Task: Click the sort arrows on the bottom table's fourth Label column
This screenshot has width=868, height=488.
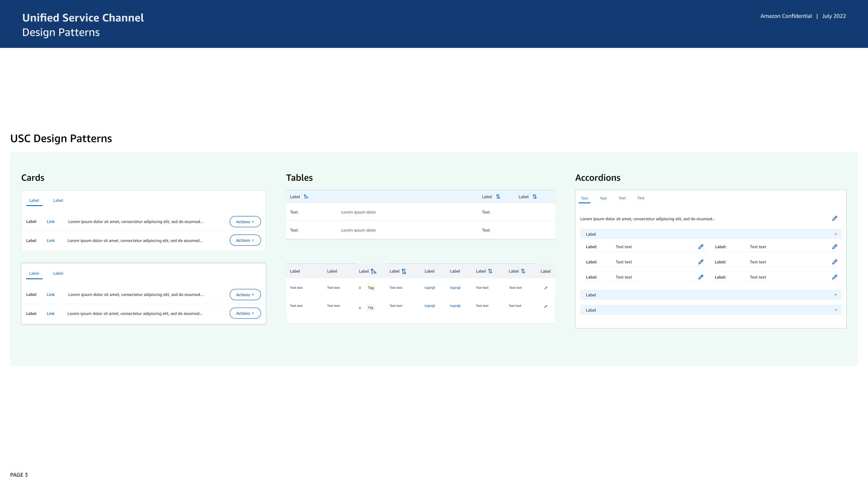Action: coord(404,272)
